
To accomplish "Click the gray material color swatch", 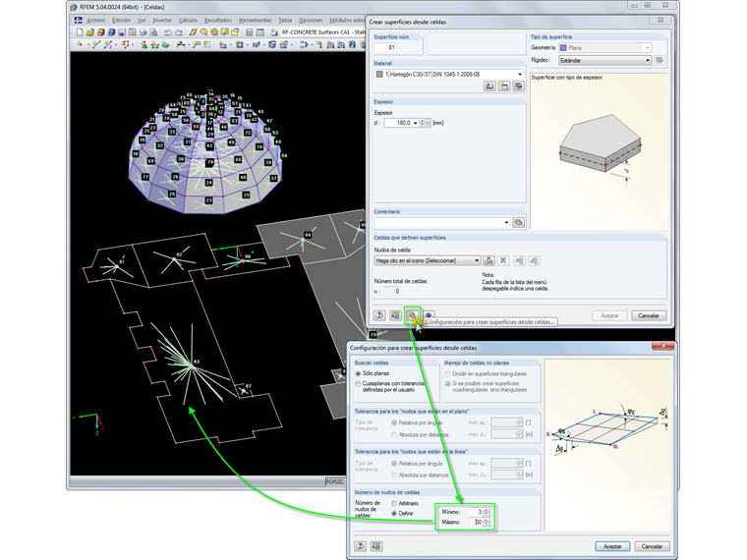I will click(379, 75).
